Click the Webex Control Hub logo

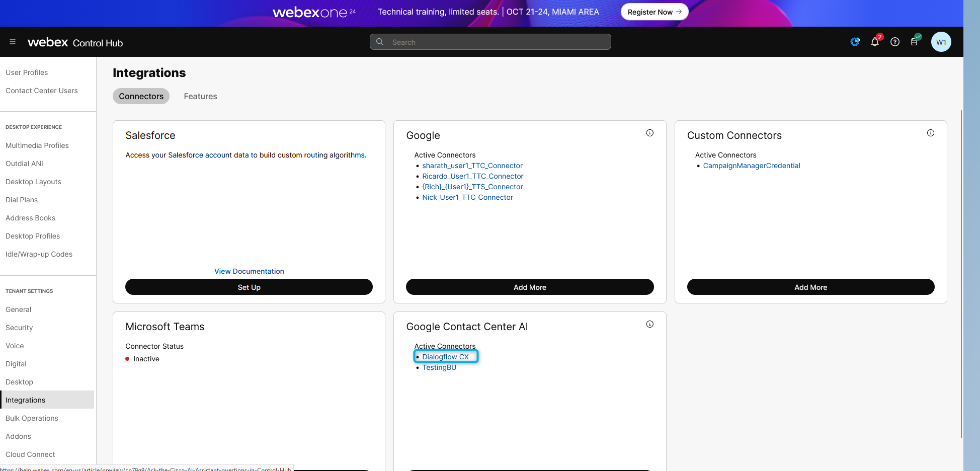[75, 42]
